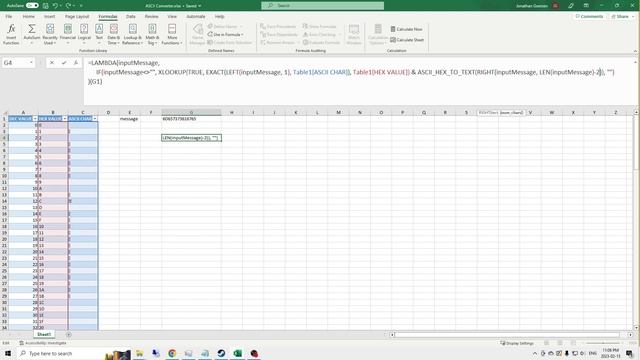
Task: Open DEC VALUE column filter dropdown
Action: point(35,119)
